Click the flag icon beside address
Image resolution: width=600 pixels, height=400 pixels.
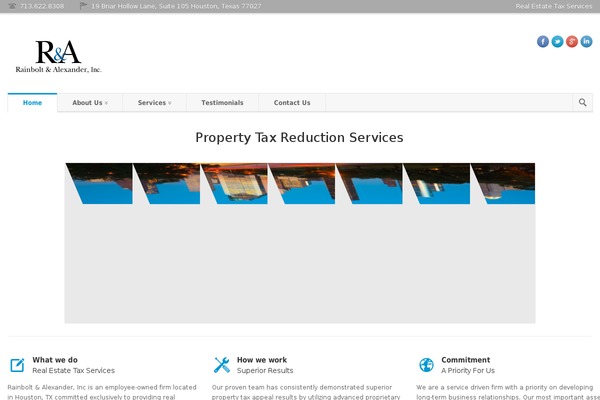pos(83,6)
